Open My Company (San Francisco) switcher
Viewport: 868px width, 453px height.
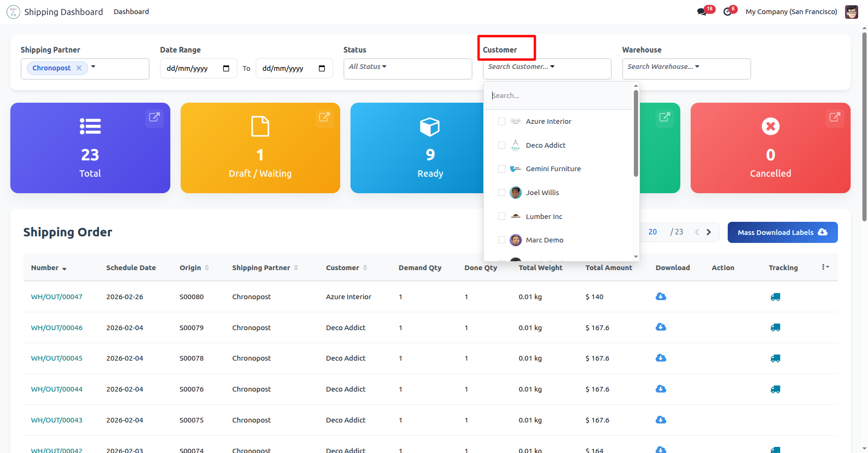coord(791,12)
